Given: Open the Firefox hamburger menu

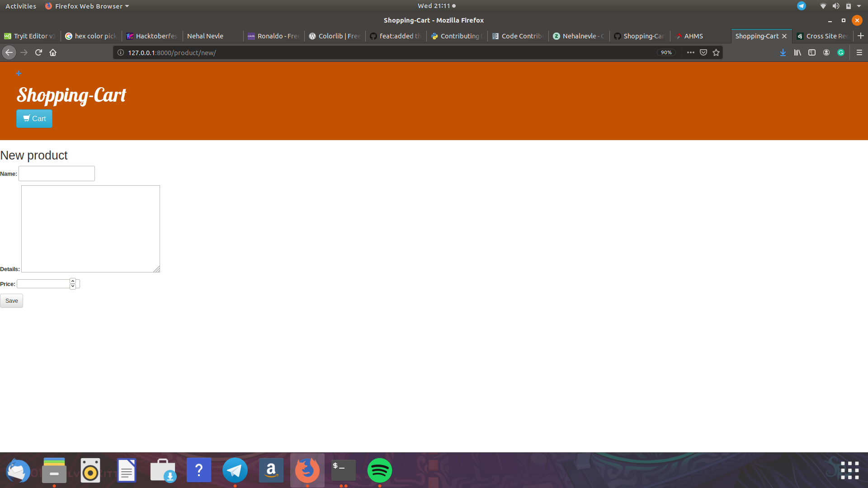Looking at the screenshot, I should click(859, 52).
